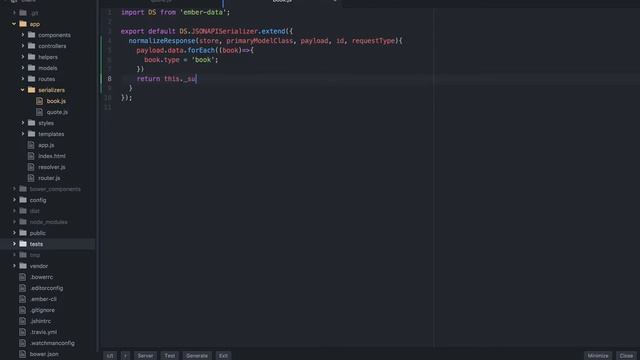
Task: Expand the controllers folder chevron
Action: click(23, 46)
